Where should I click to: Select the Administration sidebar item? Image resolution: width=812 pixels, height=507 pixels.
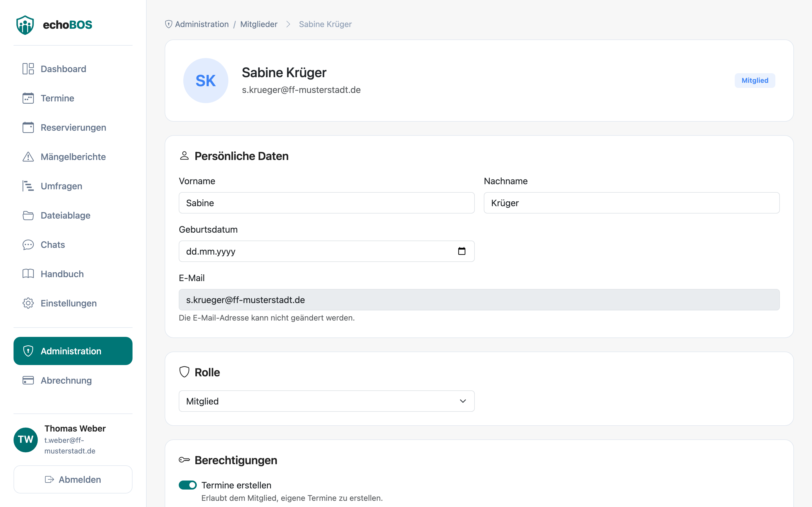(73, 351)
